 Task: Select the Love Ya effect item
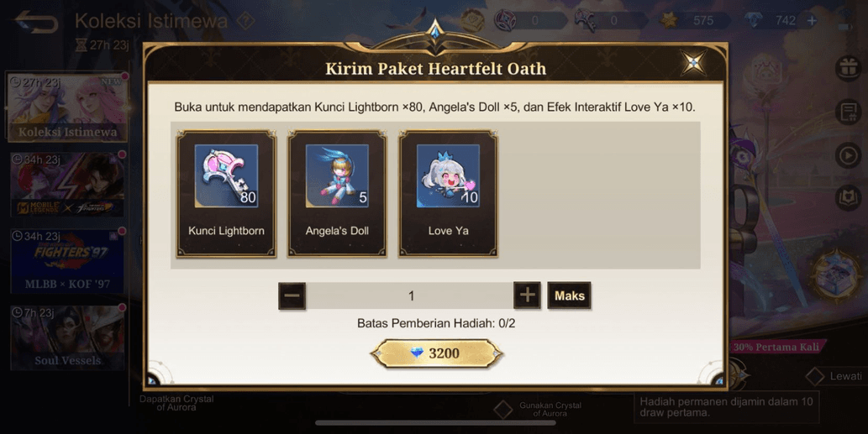448,194
